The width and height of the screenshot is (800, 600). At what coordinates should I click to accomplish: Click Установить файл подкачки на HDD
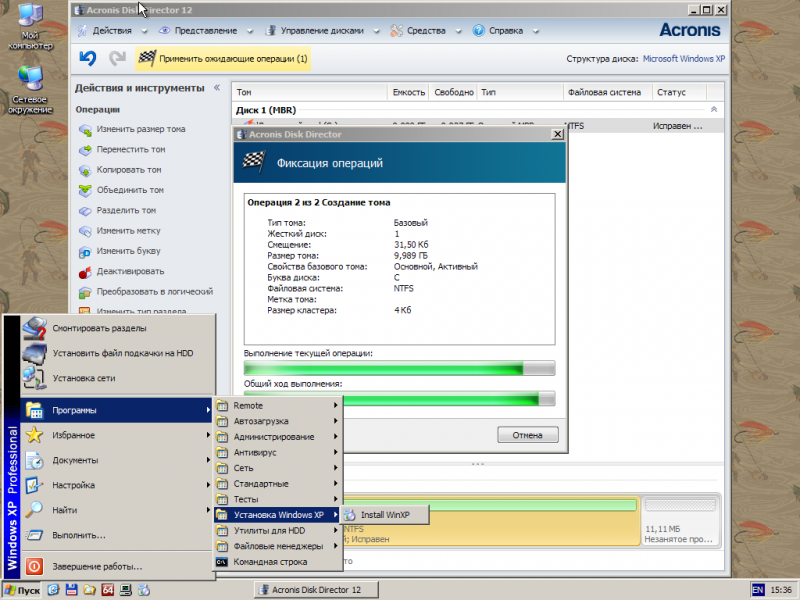coord(117,353)
